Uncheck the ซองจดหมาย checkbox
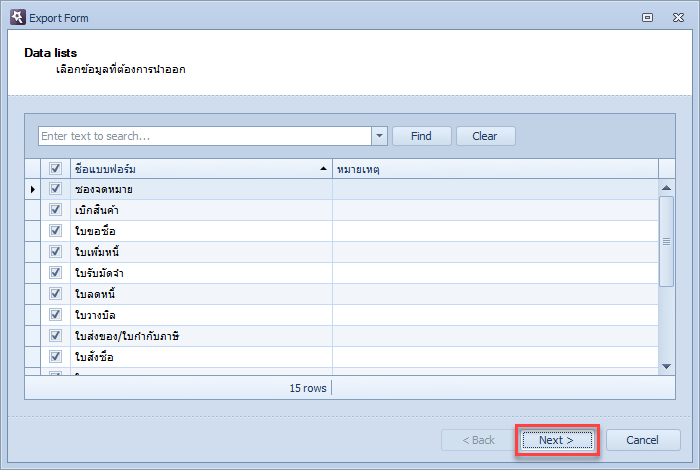 tap(55, 189)
